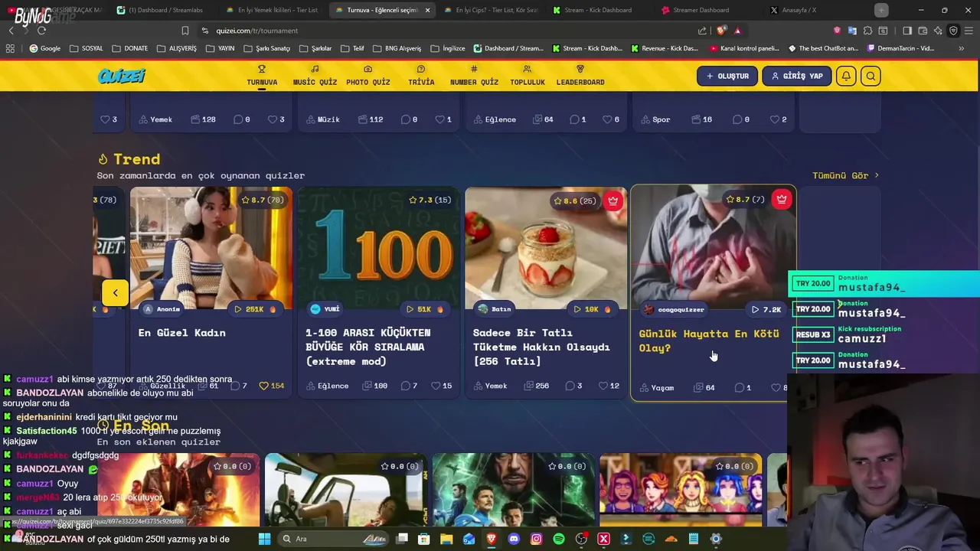This screenshot has width=980, height=551.
Task: Open the Trivia section
Action: 421,75
